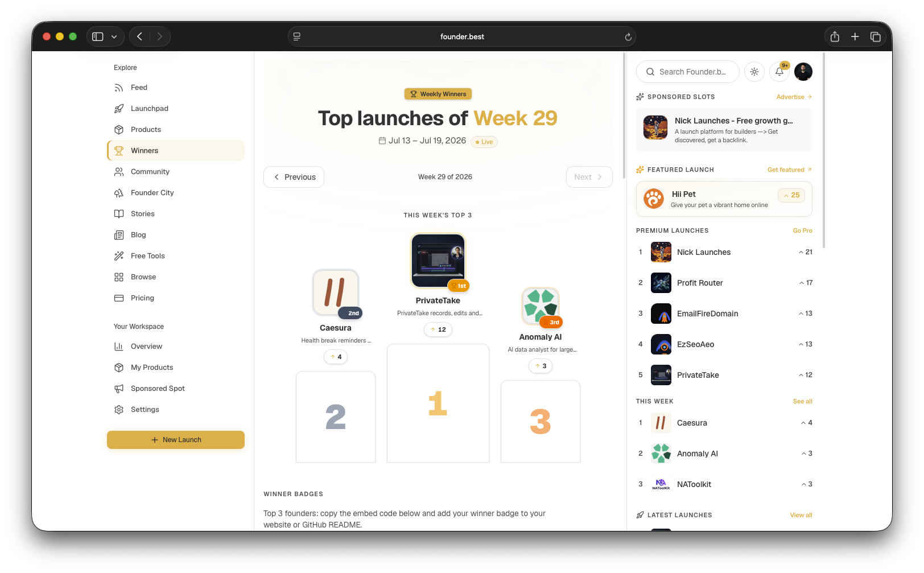Upvote PrivateTake with the 12 button

click(438, 329)
